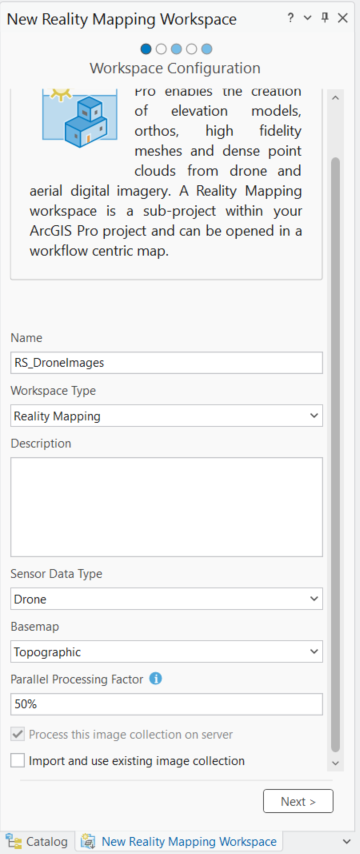The width and height of the screenshot is (360, 854).
Task: Open the Sensor Data Type dropdown
Action: 167,599
